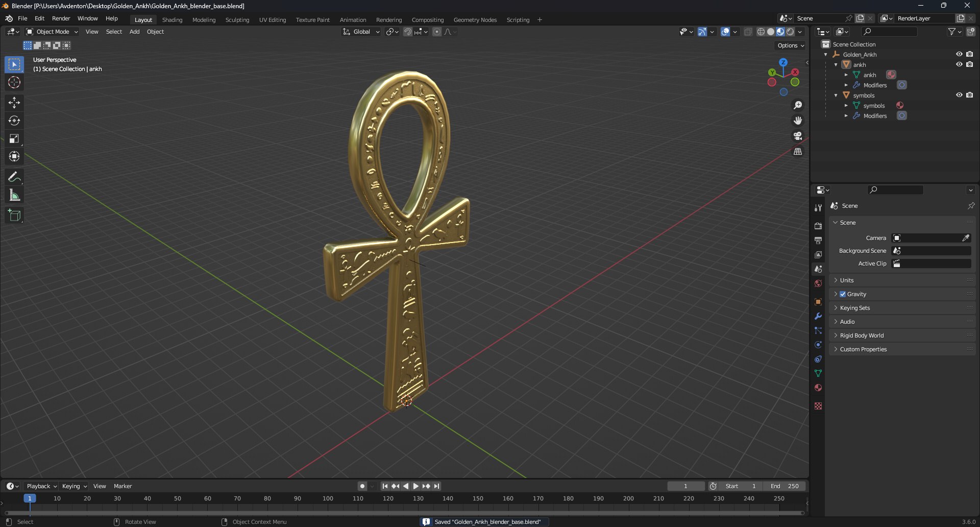Select the Add Cube tool

click(14, 215)
